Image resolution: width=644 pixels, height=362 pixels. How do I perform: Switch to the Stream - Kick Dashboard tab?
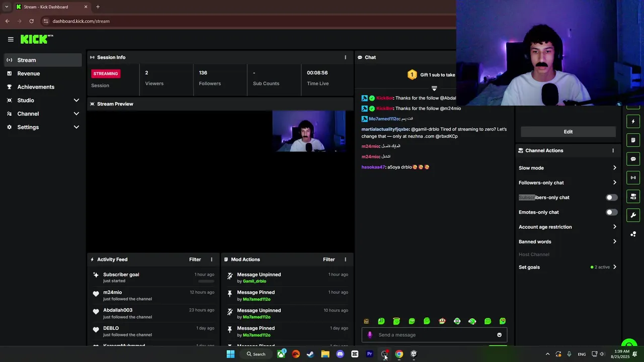(51, 7)
